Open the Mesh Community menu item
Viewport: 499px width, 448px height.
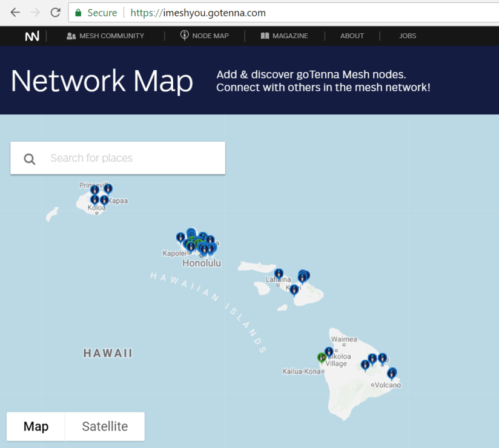[105, 36]
